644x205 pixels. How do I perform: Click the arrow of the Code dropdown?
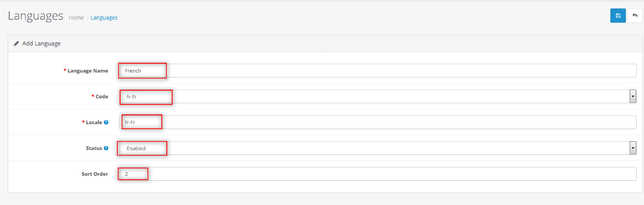pyautogui.click(x=633, y=96)
